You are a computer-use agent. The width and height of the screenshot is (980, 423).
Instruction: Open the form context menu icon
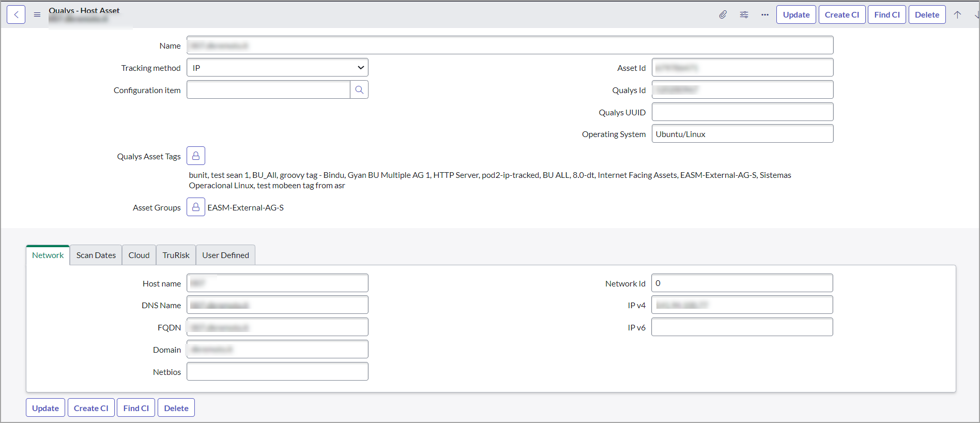37,14
